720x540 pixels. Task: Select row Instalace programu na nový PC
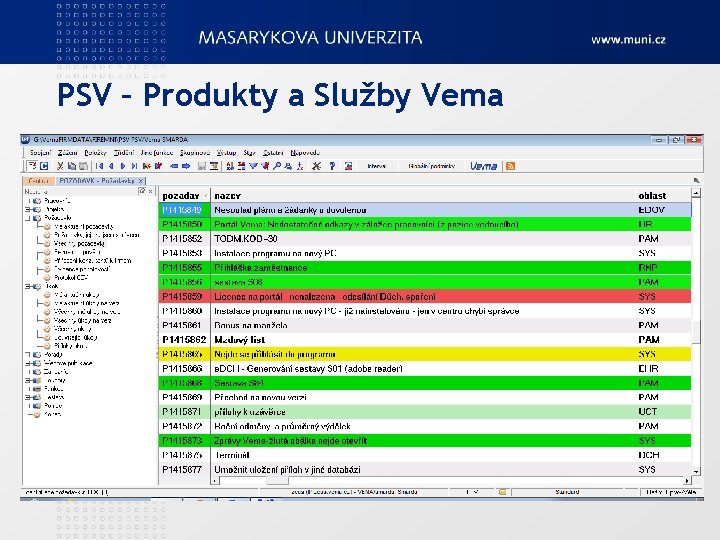pos(425,253)
